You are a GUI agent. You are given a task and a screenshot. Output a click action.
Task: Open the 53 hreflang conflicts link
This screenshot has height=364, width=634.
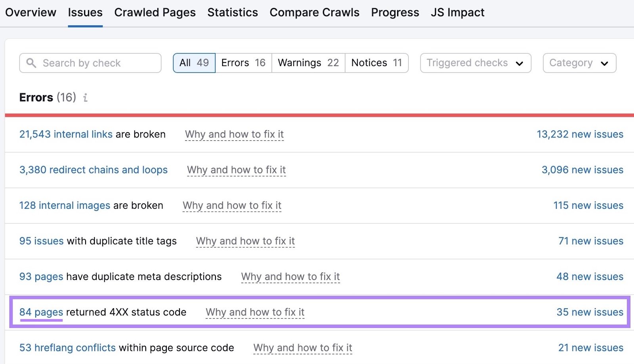coord(67,348)
